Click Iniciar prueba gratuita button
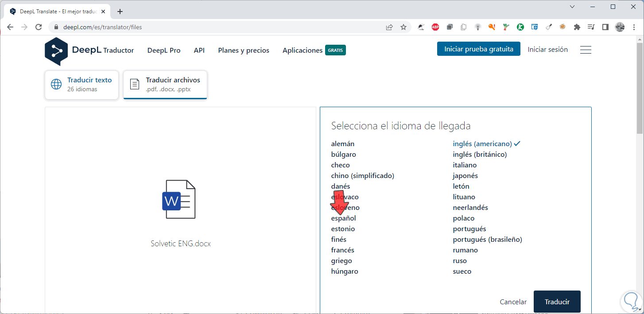Screen dimensions: 644x314 (x=479, y=49)
